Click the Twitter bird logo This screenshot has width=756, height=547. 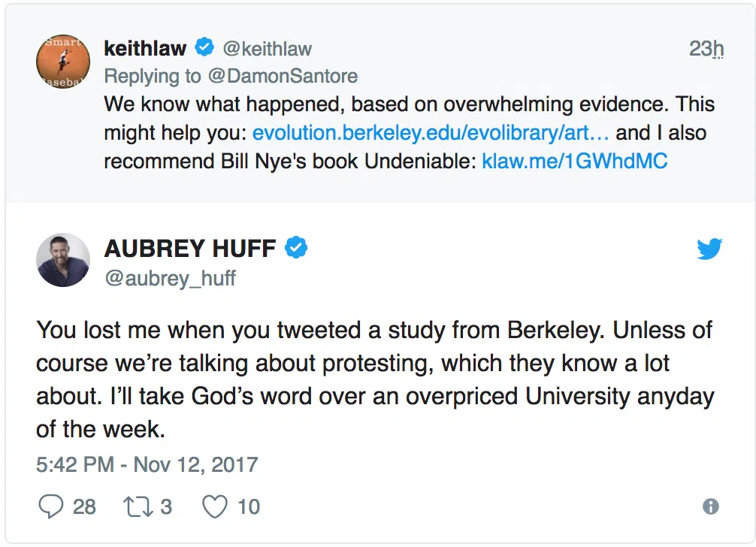[709, 249]
